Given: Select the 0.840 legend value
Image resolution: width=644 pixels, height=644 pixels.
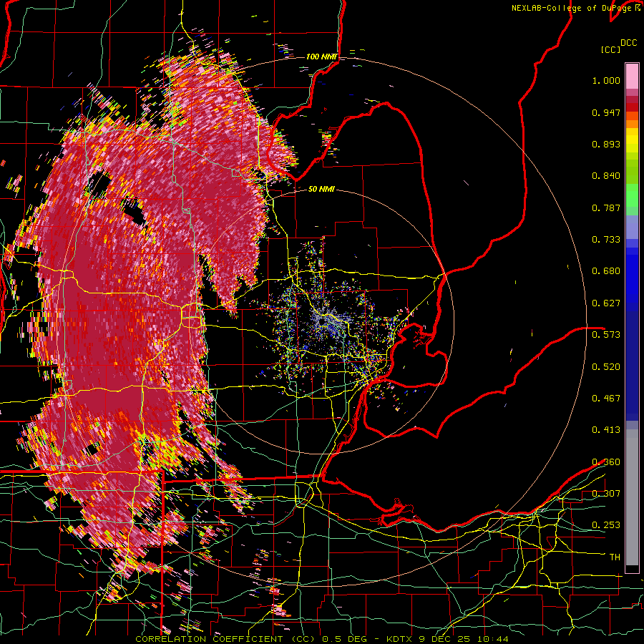Looking at the screenshot, I should [606, 176].
